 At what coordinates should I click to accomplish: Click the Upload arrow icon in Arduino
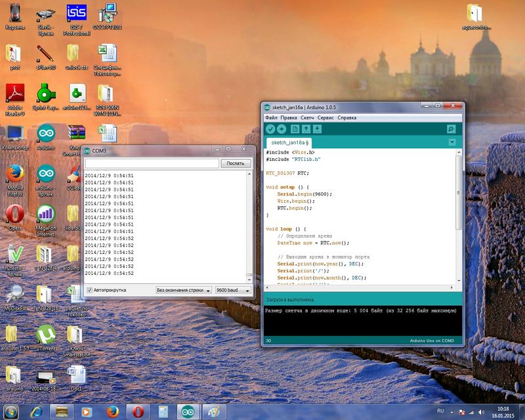pos(281,129)
